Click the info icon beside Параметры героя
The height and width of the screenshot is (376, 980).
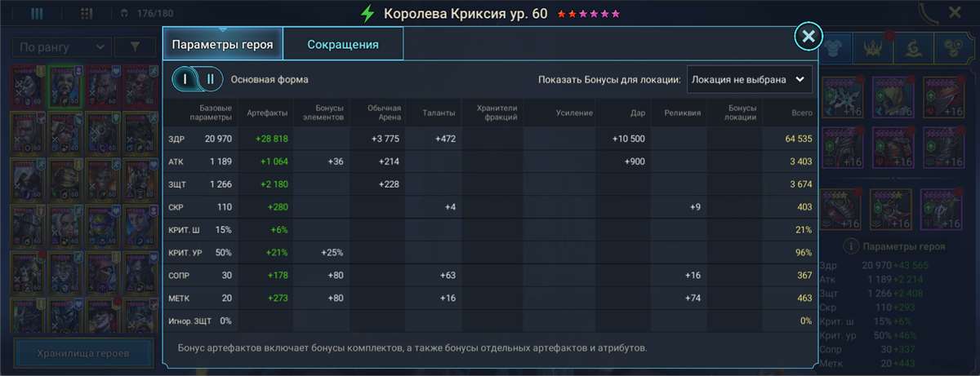point(850,246)
